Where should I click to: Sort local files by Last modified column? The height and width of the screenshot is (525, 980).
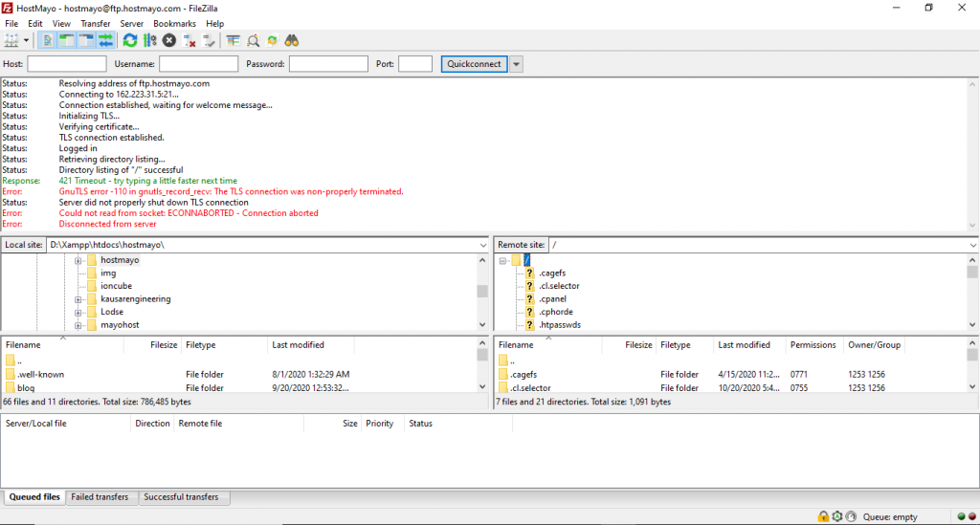(311, 344)
